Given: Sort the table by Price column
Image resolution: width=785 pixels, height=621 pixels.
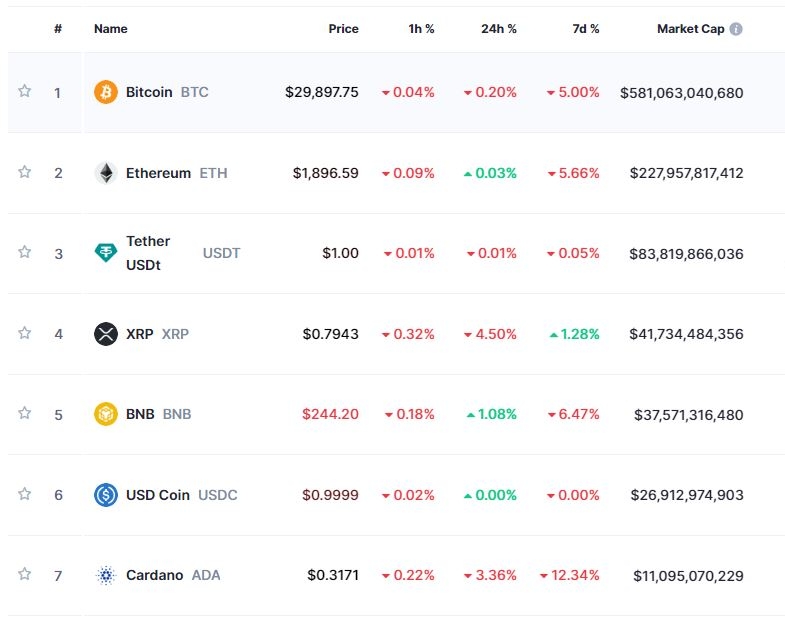Looking at the screenshot, I should (343, 29).
